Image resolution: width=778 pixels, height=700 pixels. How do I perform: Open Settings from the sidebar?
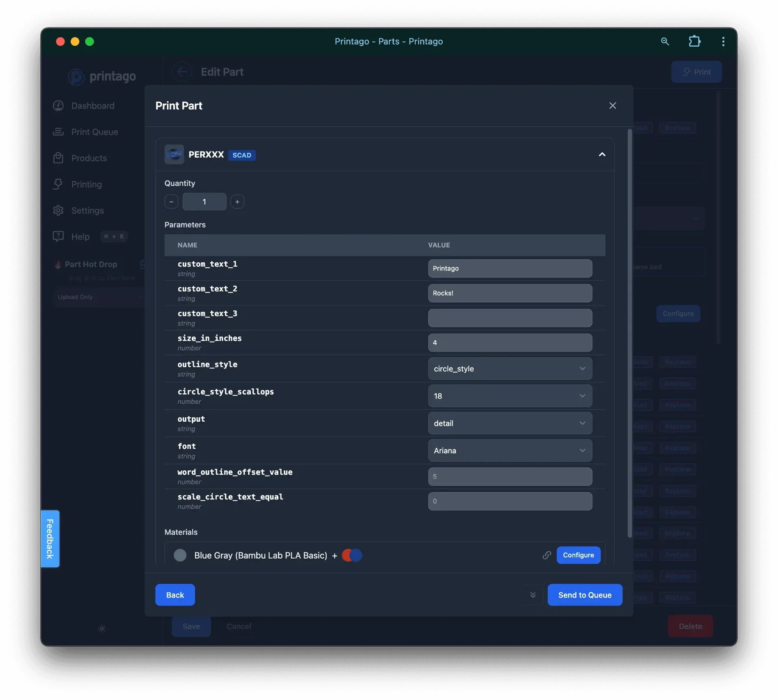coord(88,210)
